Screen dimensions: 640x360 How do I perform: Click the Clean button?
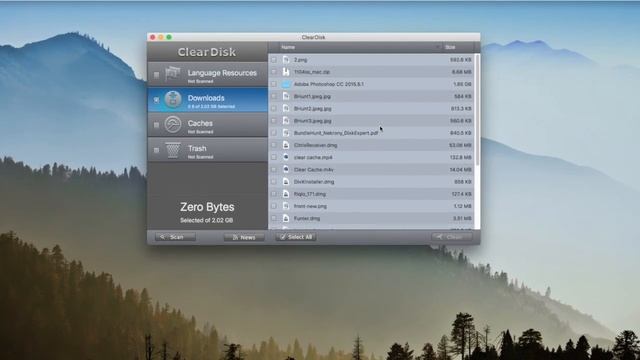point(451,237)
